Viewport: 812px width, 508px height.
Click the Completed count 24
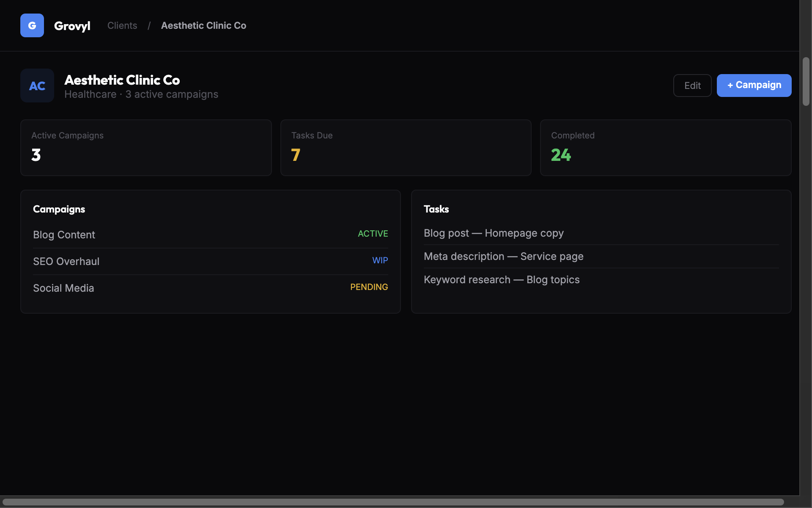coord(561,155)
